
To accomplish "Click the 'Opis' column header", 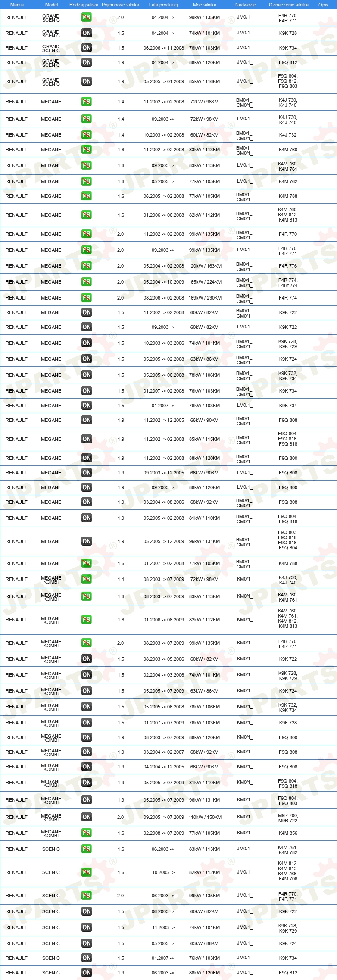I will pos(323,5).
